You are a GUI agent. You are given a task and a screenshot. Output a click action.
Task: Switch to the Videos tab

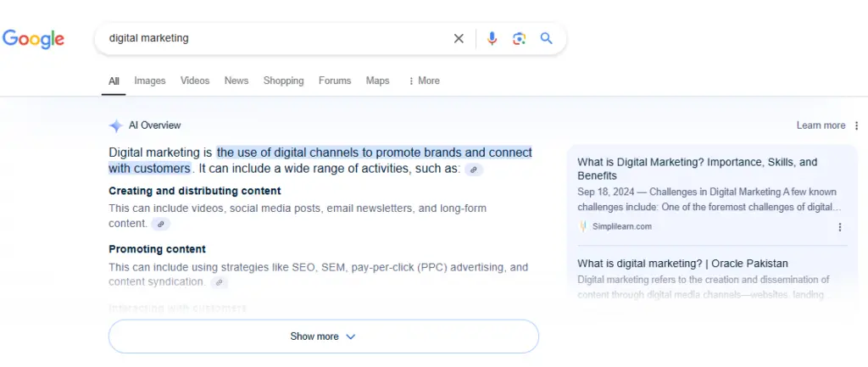pyautogui.click(x=195, y=81)
